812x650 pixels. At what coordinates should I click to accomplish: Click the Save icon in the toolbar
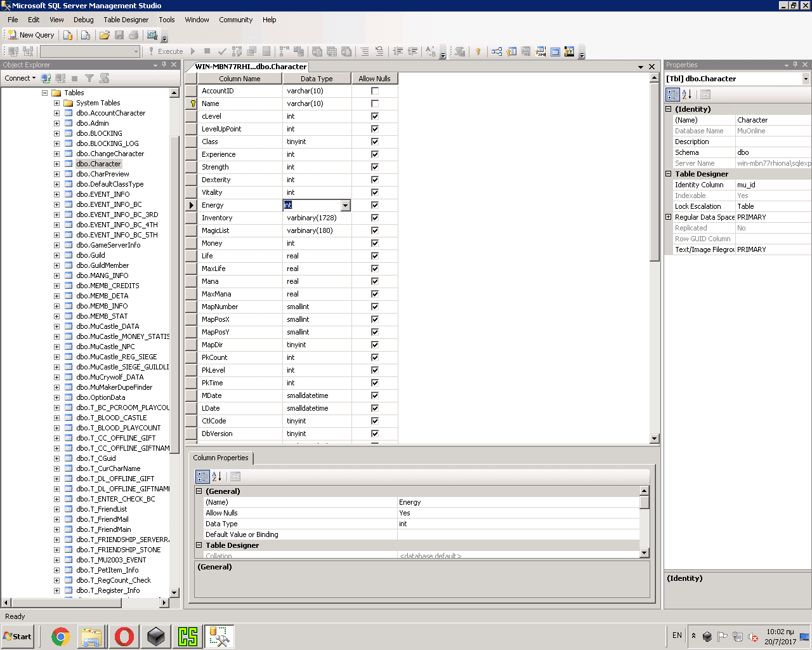pos(119,35)
